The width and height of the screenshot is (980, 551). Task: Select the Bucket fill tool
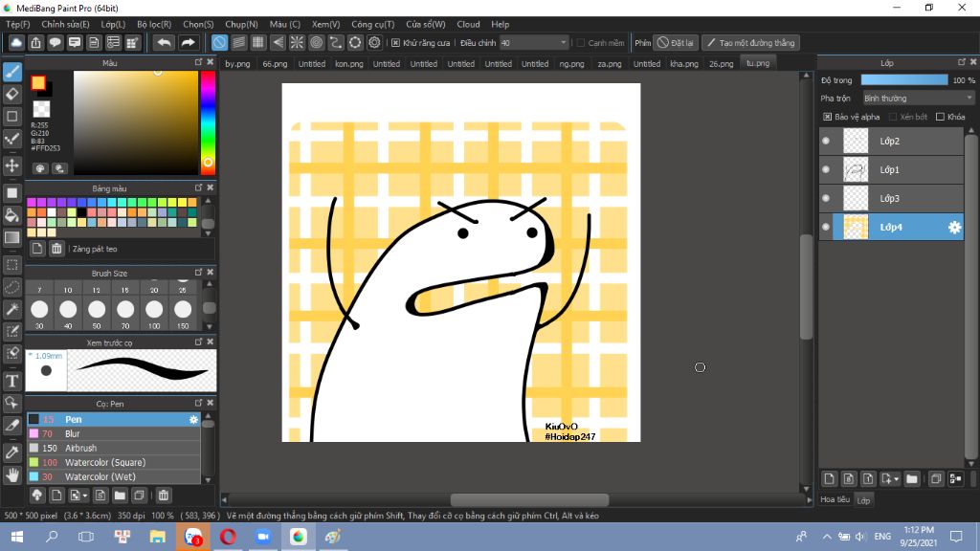point(12,215)
